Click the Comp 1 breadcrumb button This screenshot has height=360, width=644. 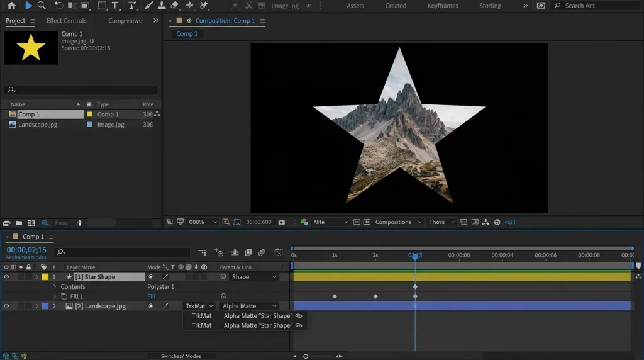coord(187,34)
